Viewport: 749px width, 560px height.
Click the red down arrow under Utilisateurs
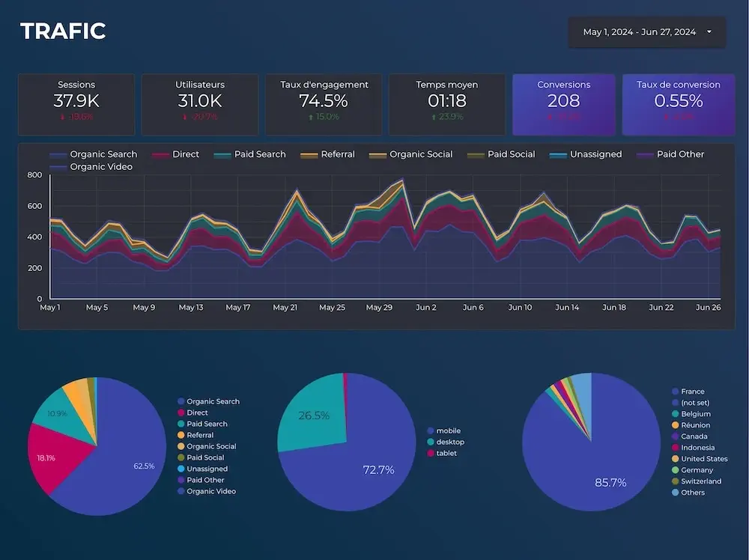184,117
